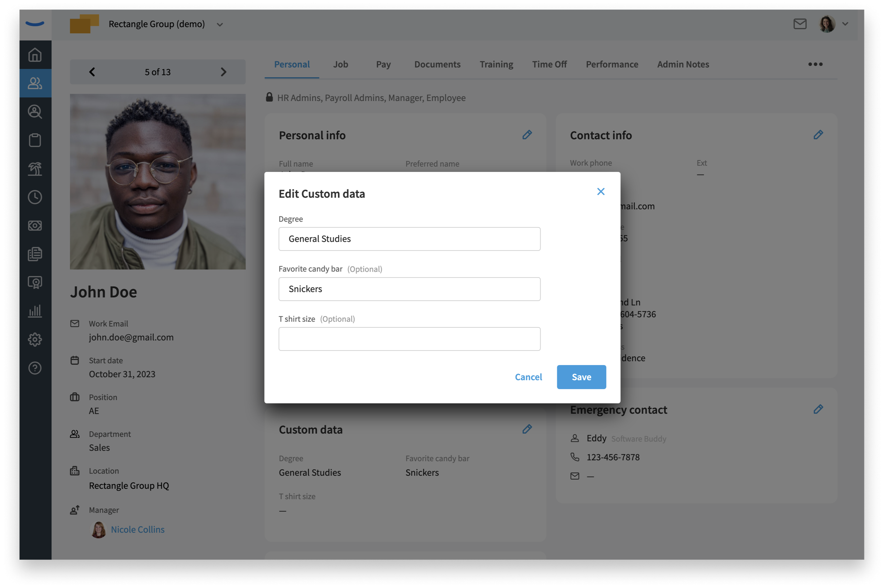
Task: Open the Home icon in sidebar
Action: [x=35, y=55]
